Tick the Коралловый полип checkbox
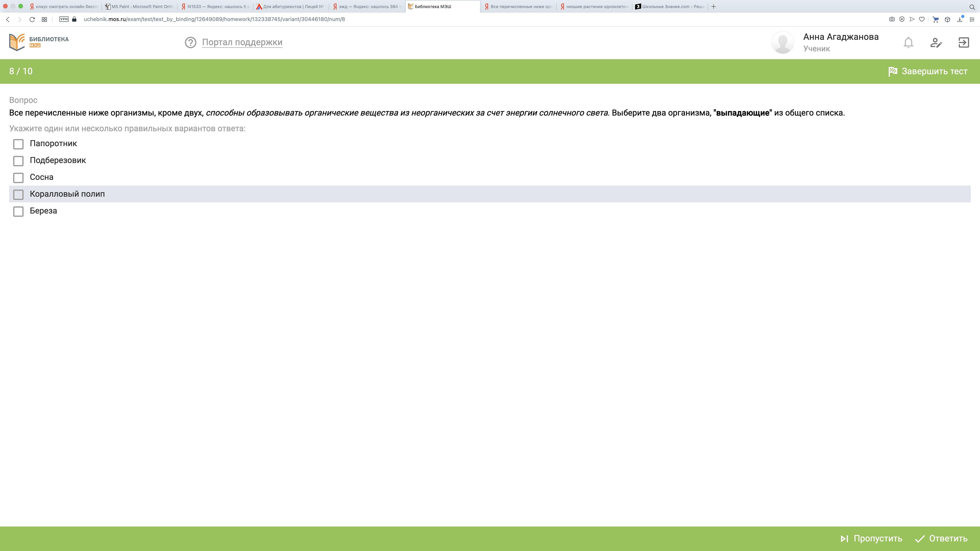This screenshot has height=551, width=980. 18,195
